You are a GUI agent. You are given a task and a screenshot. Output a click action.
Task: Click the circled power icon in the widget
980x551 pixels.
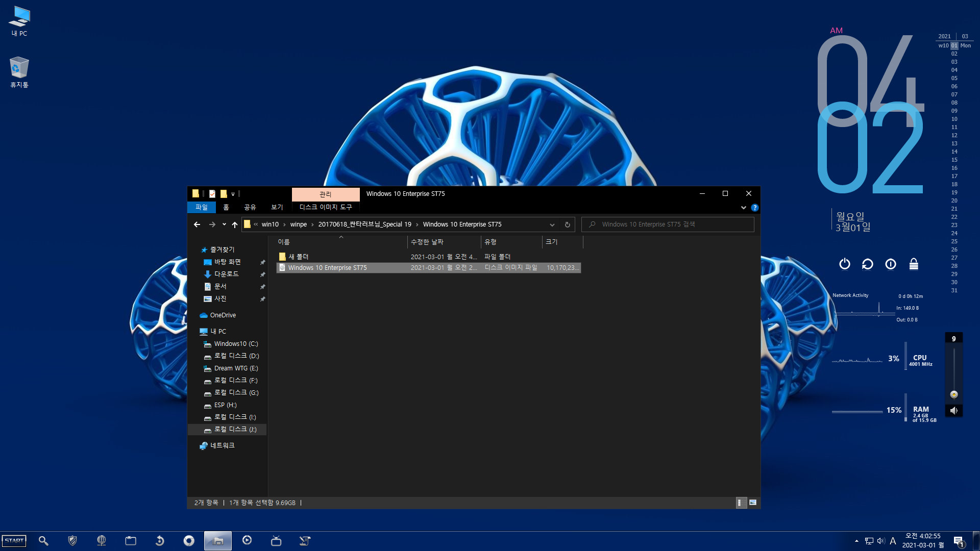click(891, 264)
